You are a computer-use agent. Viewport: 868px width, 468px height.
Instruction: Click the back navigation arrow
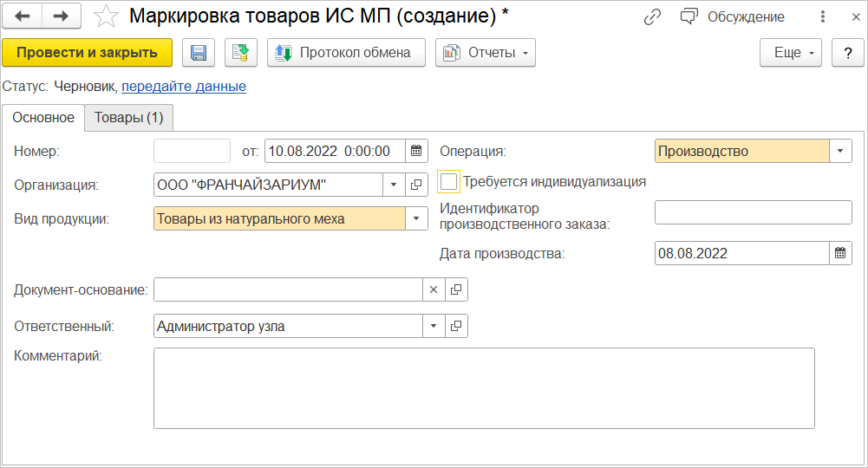pos(23,16)
